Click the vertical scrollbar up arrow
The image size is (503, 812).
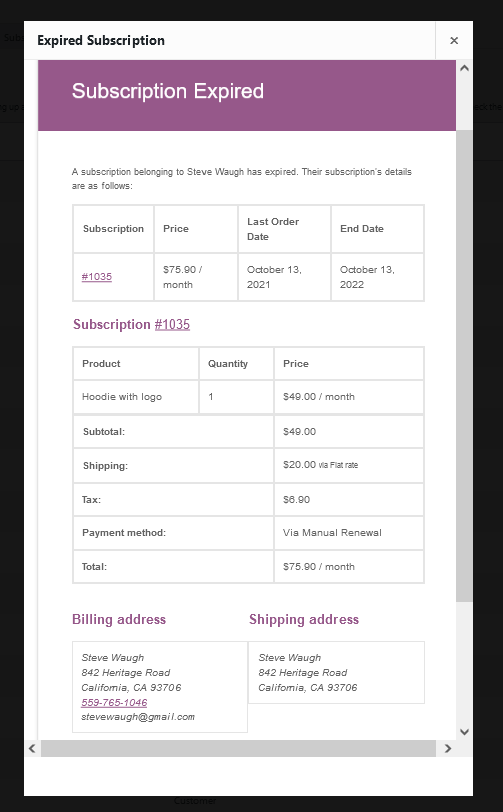coord(464,68)
